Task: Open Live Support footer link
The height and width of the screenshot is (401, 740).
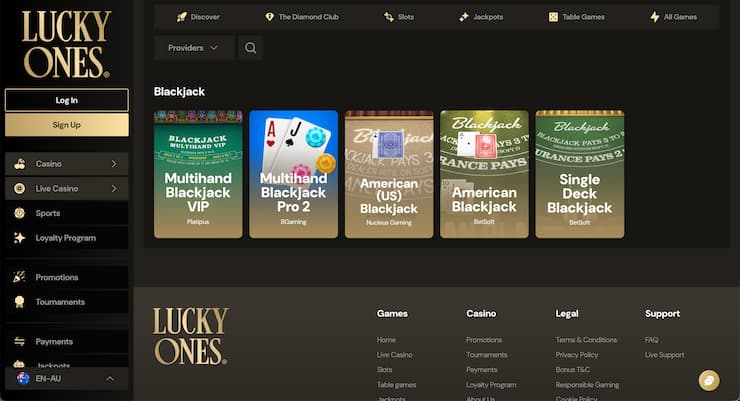Action: tap(664, 355)
